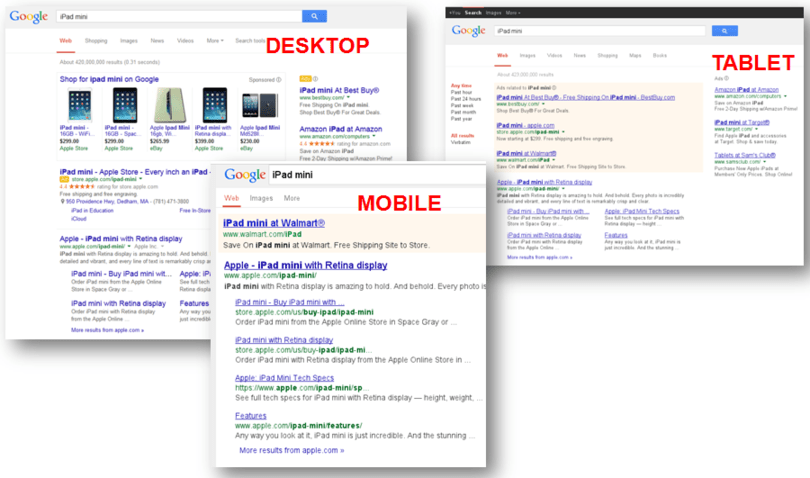This screenshot has height=478, width=810.
Task: Click desktop 'iPad in Education' sitelink
Action: (92, 211)
